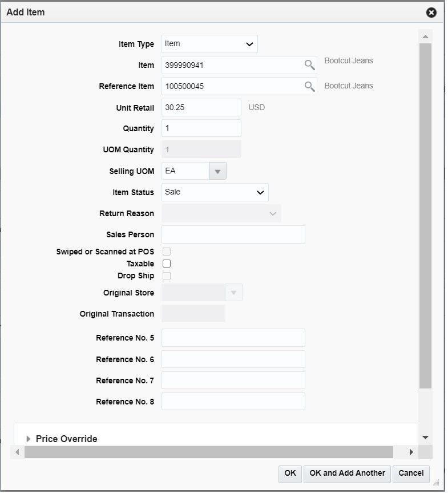Click the vertical scrollbar up arrow
The width and height of the screenshot is (448, 494).
point(425,35)
